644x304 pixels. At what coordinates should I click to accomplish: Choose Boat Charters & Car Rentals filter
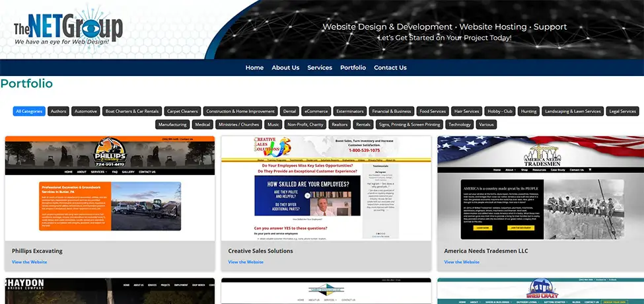coord(132,111)
